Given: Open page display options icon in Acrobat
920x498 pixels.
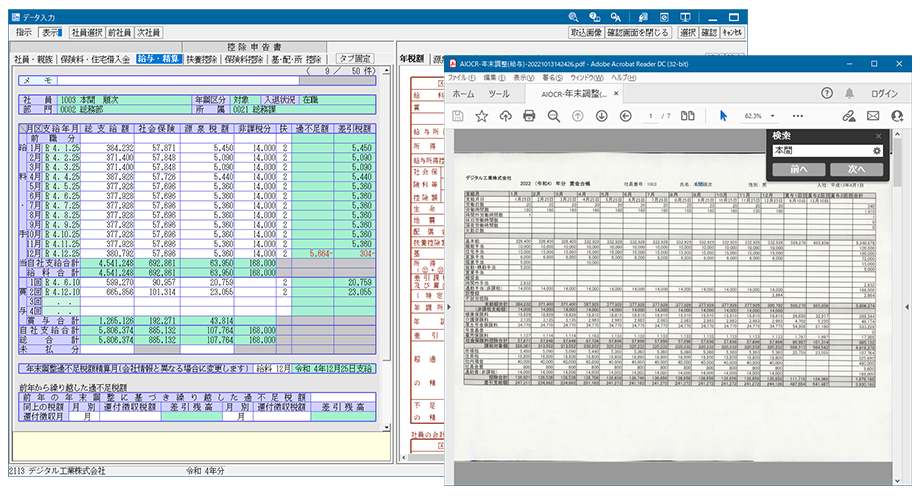Looking at the screenshot, I should [688, 116].
